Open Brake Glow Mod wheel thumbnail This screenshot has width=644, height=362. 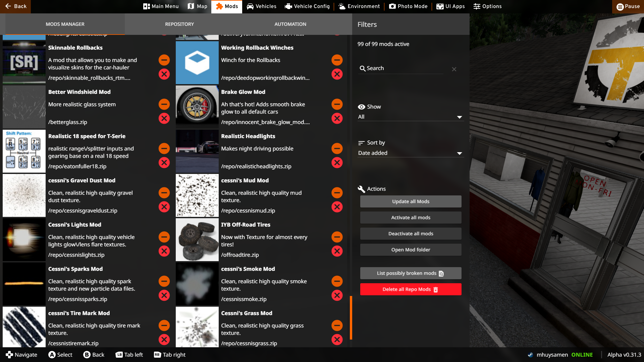pos(197,107)
